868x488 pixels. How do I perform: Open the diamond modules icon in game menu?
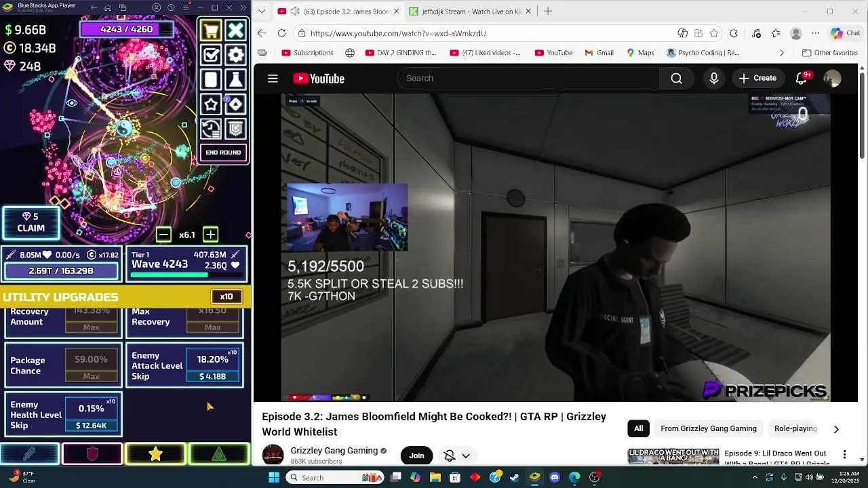(x=235, y=104)
